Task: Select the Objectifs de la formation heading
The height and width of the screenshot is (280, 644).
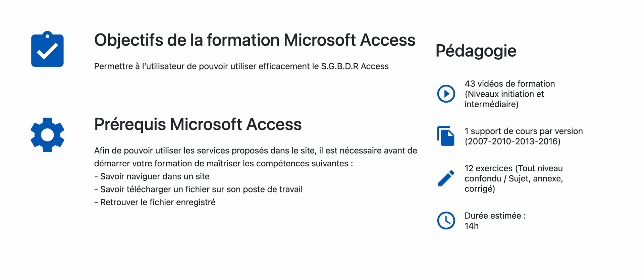Action: coord(255,40)
